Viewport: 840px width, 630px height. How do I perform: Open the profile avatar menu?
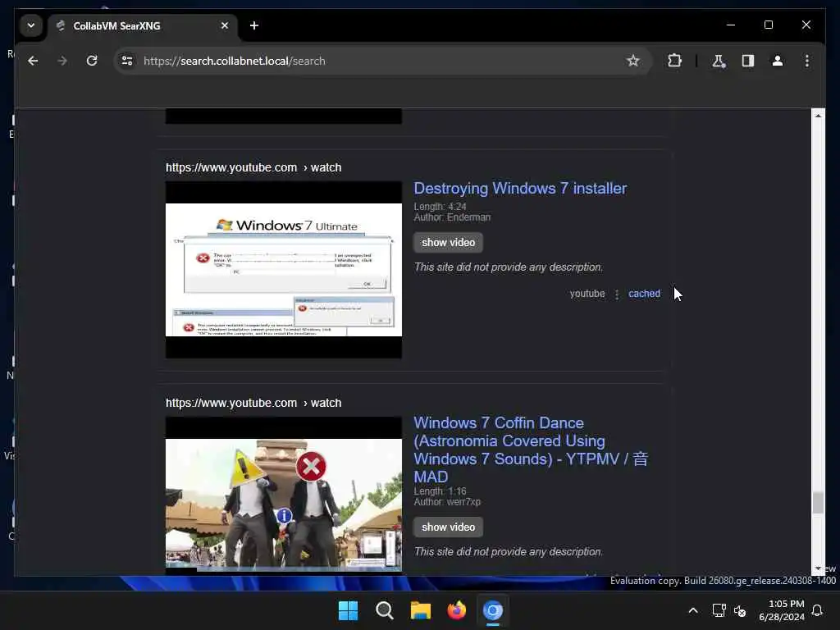pyautogui.click(x=778, y=61)
